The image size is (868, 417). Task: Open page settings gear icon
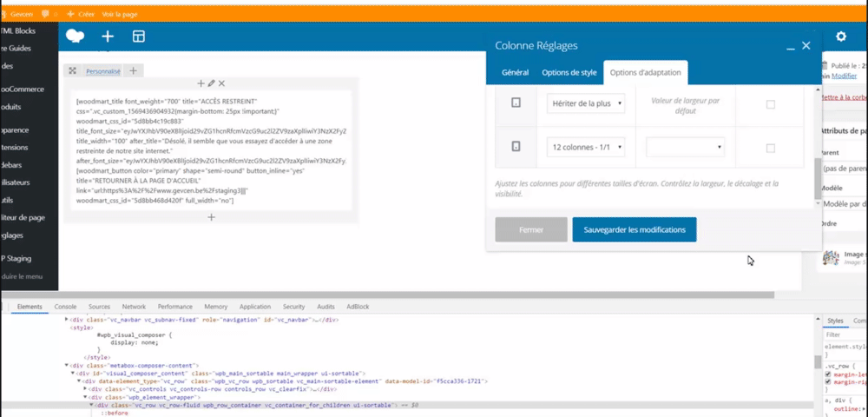coord(841,36)
